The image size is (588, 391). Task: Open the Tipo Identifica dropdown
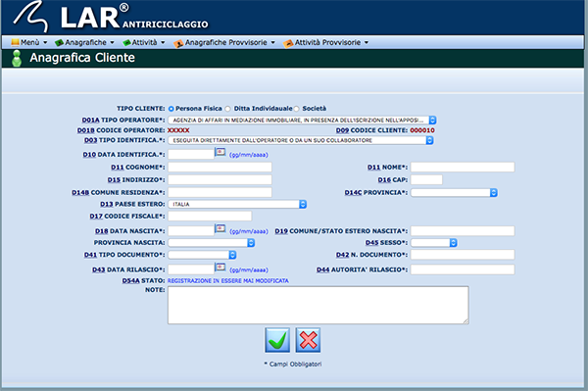(301, 140)
